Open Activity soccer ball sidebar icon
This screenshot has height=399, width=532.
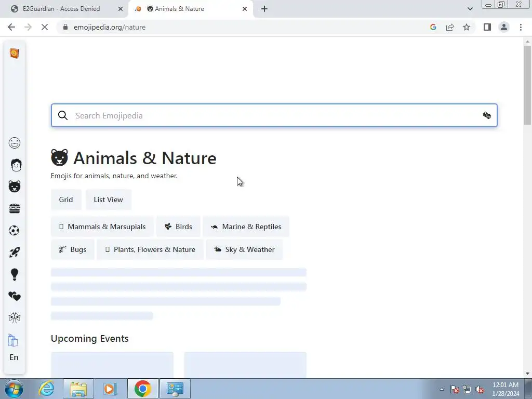click(x=14, y=230)
